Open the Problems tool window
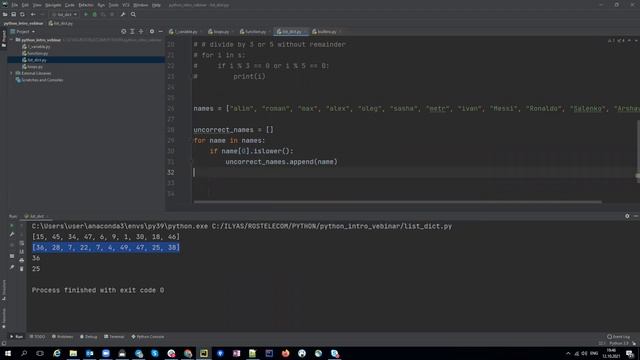This screenshot has height=360, width=640. pos(62,337)
